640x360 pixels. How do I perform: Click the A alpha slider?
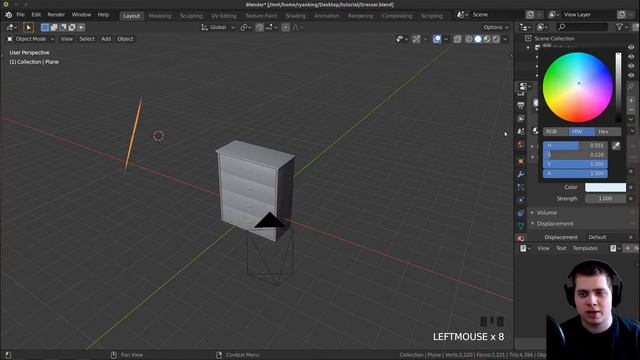tap(575, 173)
